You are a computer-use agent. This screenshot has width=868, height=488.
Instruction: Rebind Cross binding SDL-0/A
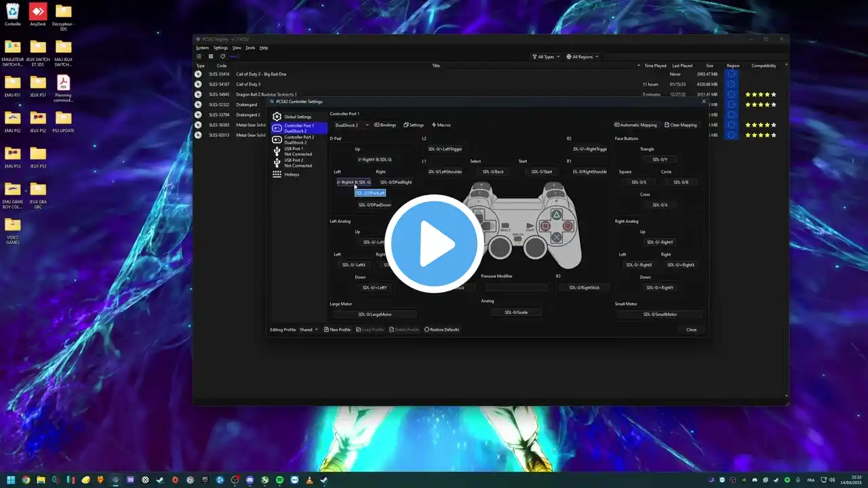660,205
